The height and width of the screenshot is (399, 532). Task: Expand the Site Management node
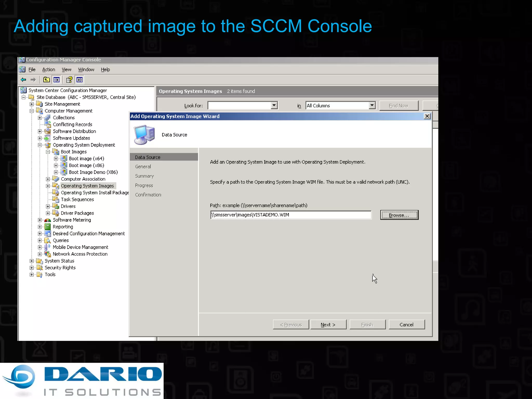32,104
